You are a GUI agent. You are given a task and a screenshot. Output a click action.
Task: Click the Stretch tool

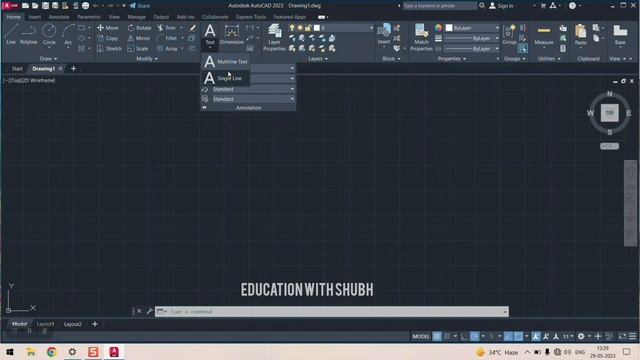(109, 49)
